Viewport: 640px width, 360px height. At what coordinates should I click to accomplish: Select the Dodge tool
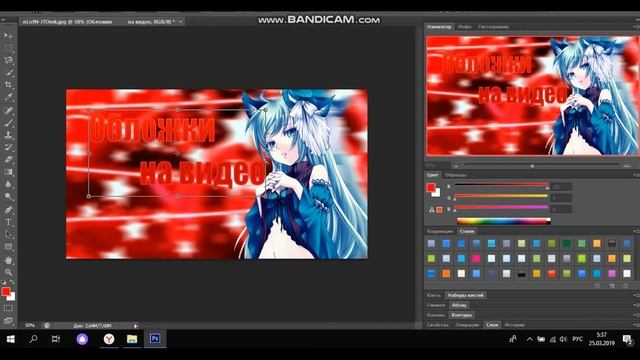[x=8, y=196]
